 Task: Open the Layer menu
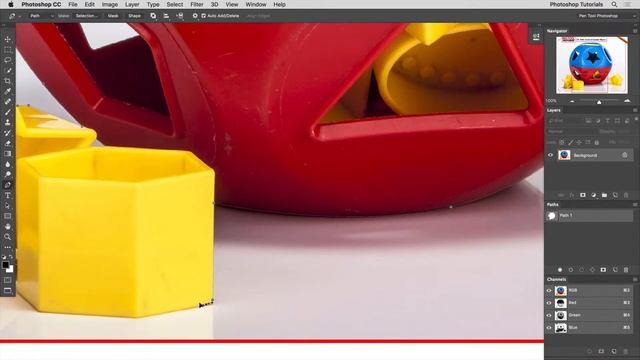click(132, 4)
